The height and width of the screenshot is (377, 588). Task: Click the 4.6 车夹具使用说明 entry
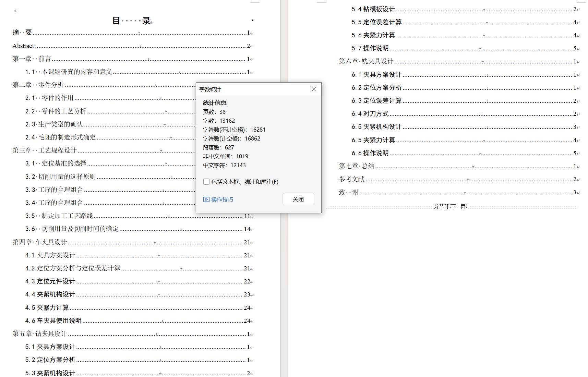click(x=139, y=320)
